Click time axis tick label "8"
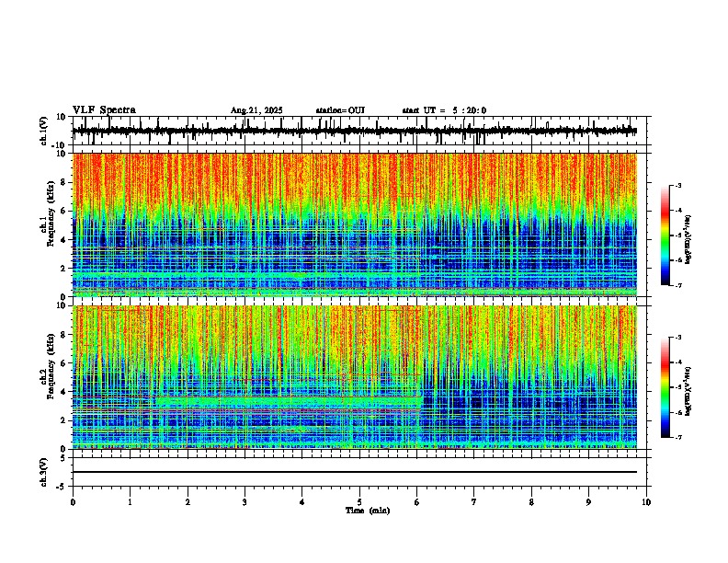Viewport: 728px width, 563px height. click(x=531, y=502)
